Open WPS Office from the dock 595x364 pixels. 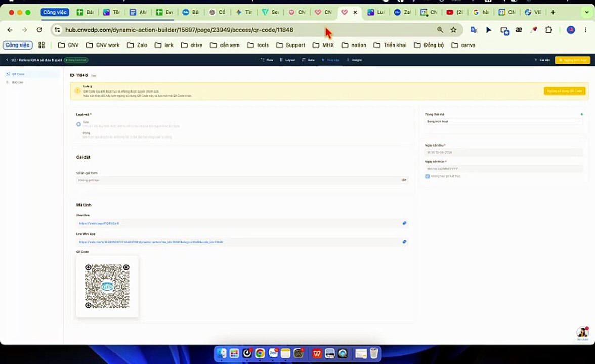coord(317,353)
